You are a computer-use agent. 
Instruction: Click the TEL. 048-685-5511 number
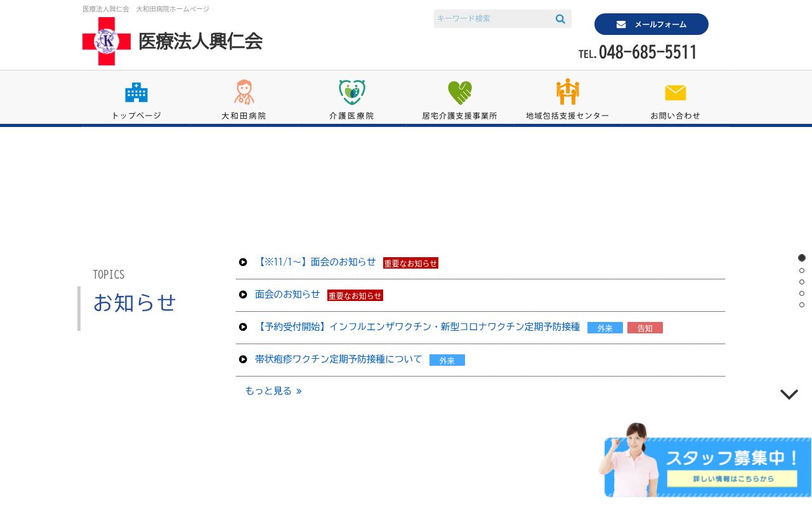(x=638, y=52)
